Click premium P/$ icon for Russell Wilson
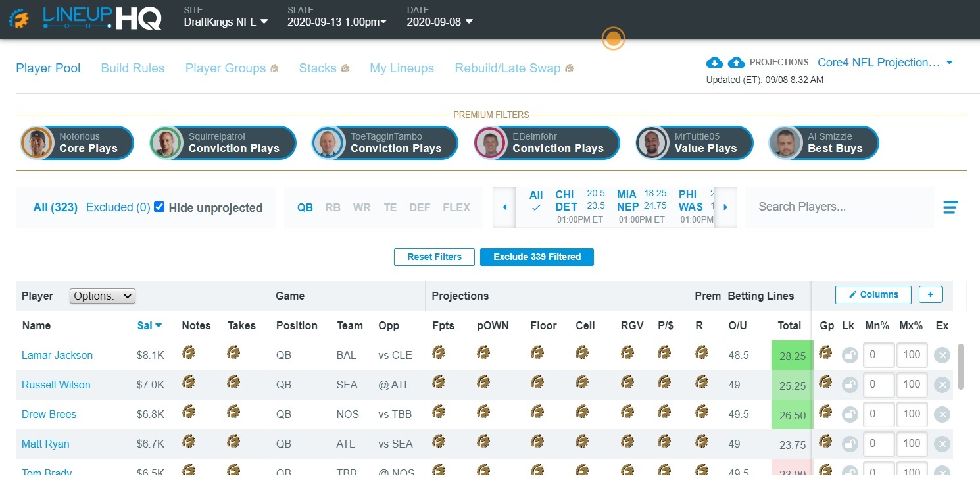This screenshot has height=478, width=980. coord(664,383)
